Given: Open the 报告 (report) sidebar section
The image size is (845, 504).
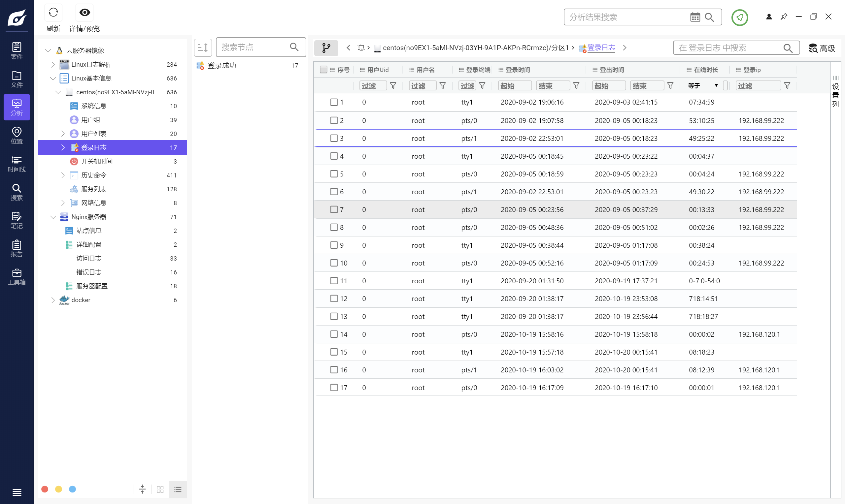Looking at the screenshot, I should pyautogui.click(x=17, y=248).
